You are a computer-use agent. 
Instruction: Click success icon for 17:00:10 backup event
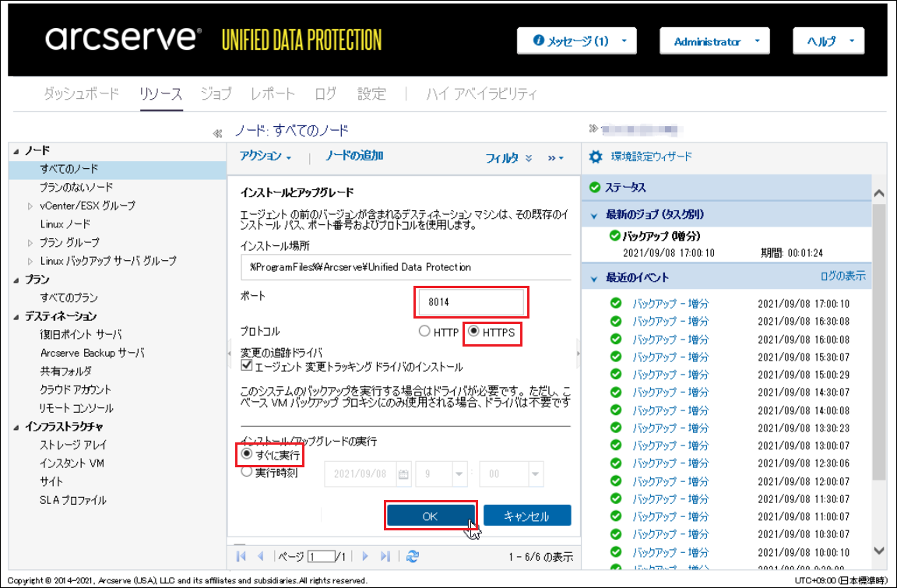click(616, 303)
